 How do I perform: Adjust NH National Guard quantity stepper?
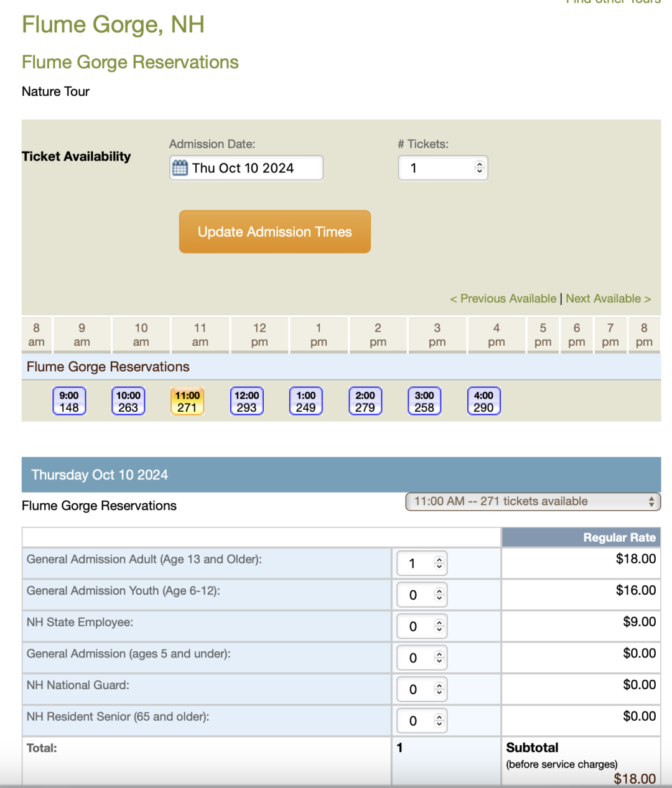[x=439, y=690]
